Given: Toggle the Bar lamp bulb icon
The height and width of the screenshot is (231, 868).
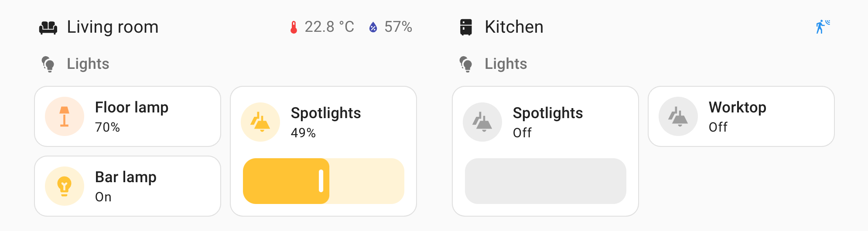Looking at the screenshot, I should [65, 186].
